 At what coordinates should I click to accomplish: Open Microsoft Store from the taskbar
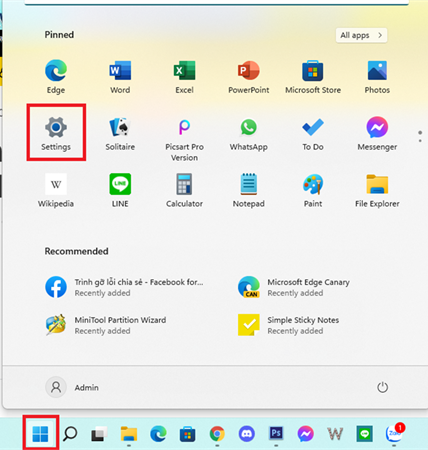(x=187, y=434)
